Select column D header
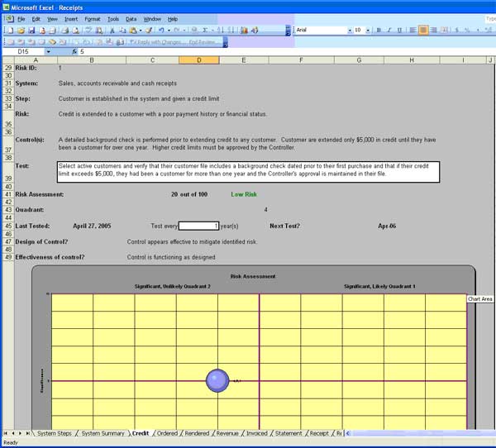The image size is (496, 448). (199, 60)
